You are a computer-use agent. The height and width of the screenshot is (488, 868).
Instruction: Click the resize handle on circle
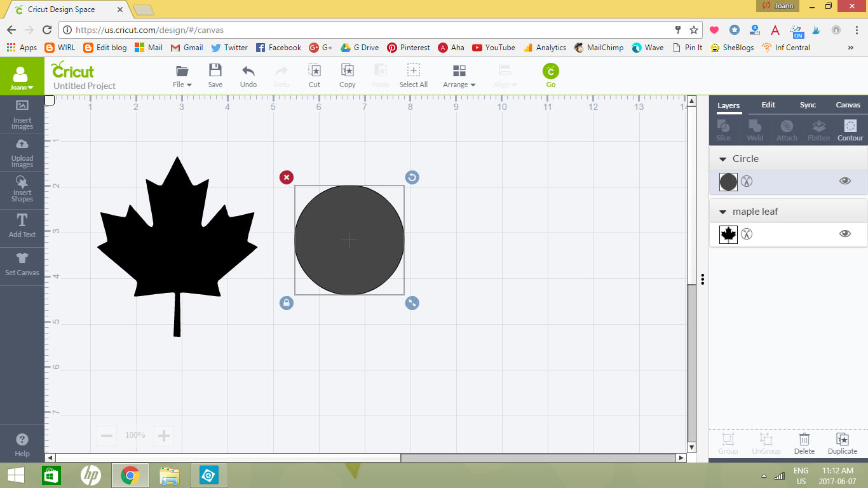tap(412, 303)
